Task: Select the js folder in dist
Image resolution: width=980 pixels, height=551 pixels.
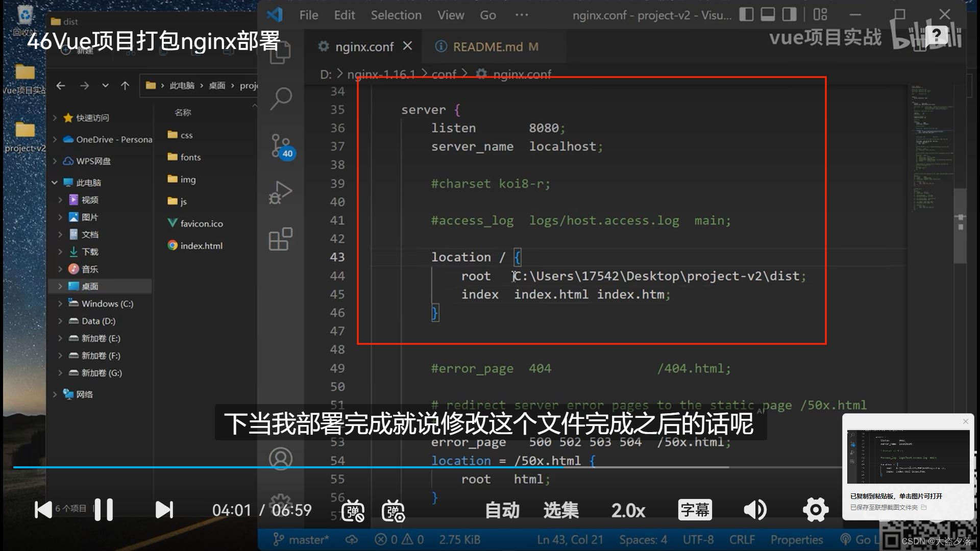Action: coord(178,202)
